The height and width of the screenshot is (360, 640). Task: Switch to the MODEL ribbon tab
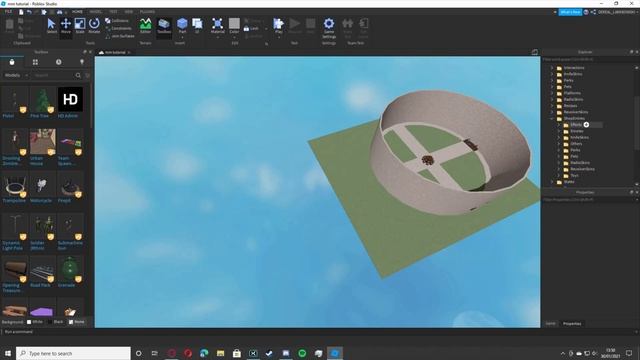tap(96, 12)
